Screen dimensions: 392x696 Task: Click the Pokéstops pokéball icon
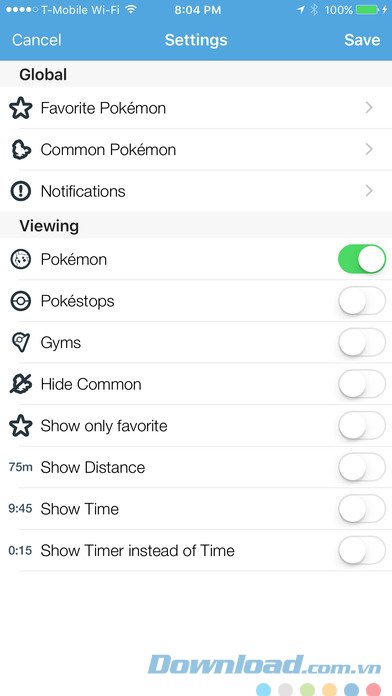point(20,301)
